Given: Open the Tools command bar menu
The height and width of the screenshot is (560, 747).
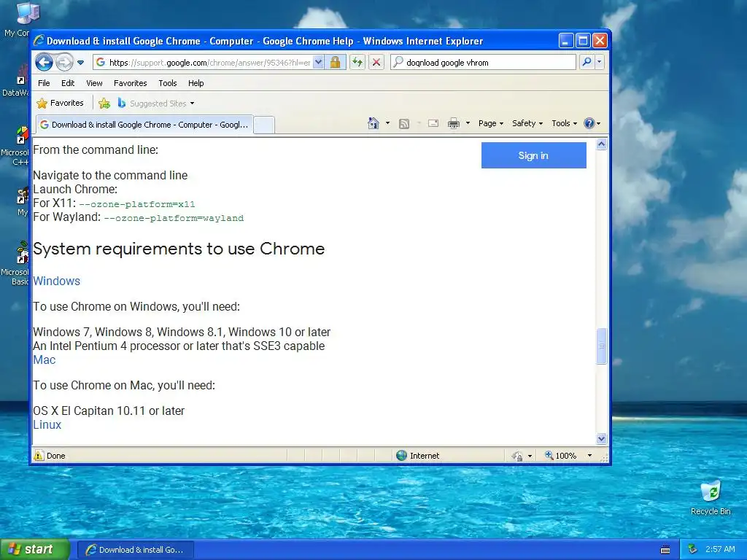Looking at the screenshot, I should point(564,123).
